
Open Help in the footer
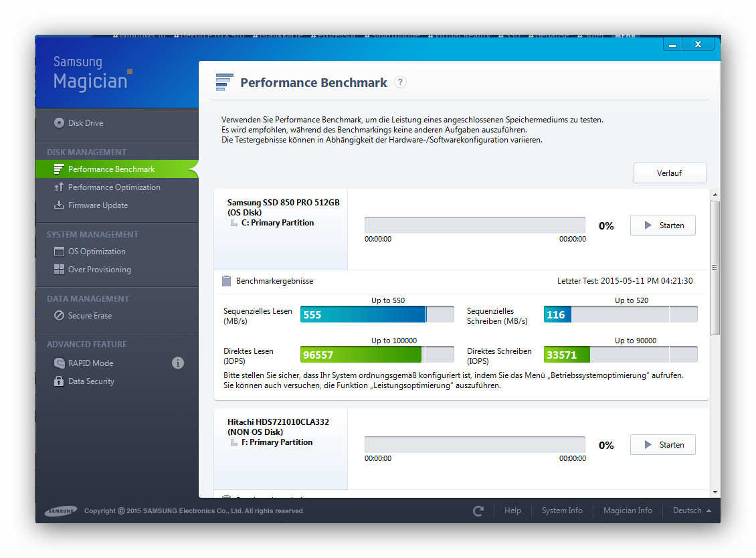512,510
